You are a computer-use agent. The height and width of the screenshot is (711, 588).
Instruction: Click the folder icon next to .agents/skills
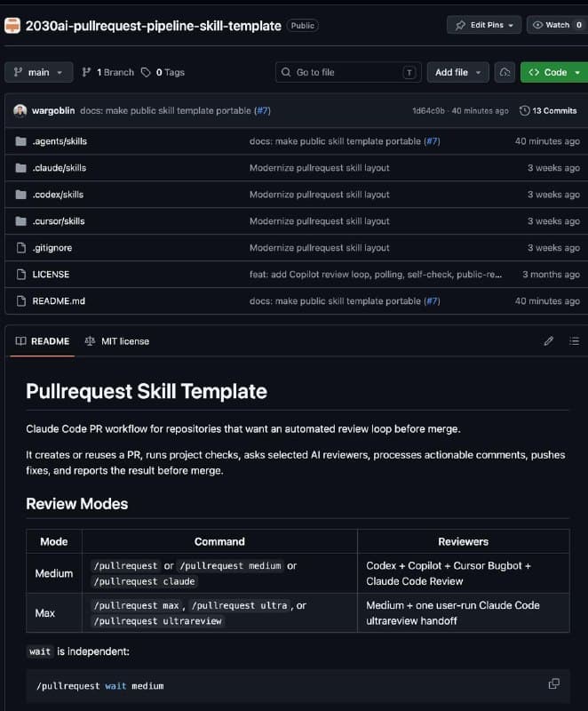coord(20,141)
